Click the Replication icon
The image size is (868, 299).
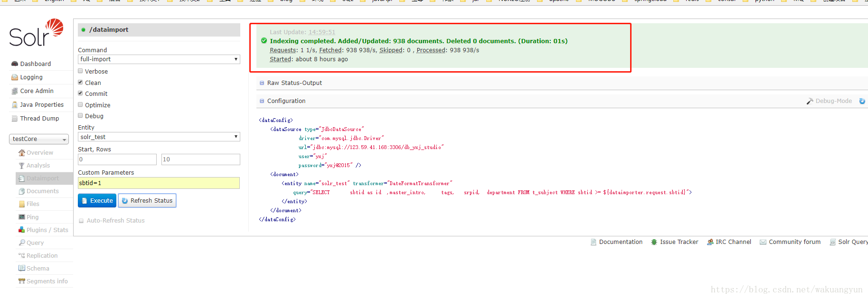[22, 255]
